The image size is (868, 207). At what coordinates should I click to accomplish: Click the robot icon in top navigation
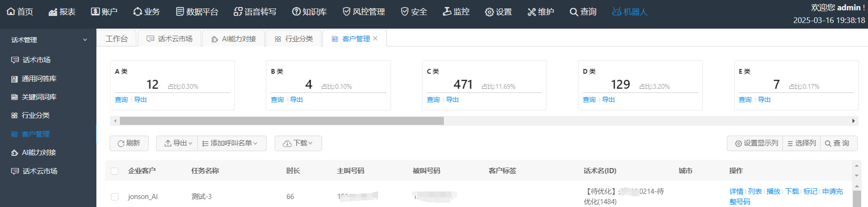[x=616, y=12]
